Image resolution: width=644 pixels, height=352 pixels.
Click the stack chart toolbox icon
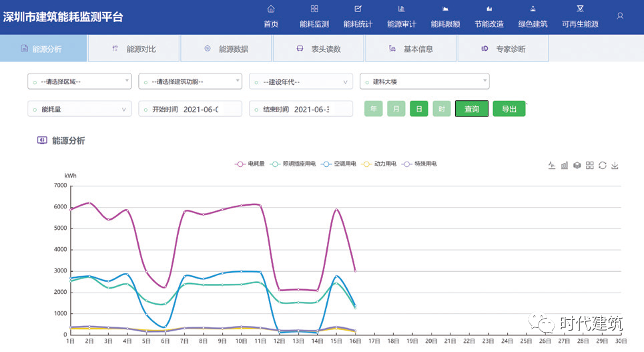click(577, 166)
